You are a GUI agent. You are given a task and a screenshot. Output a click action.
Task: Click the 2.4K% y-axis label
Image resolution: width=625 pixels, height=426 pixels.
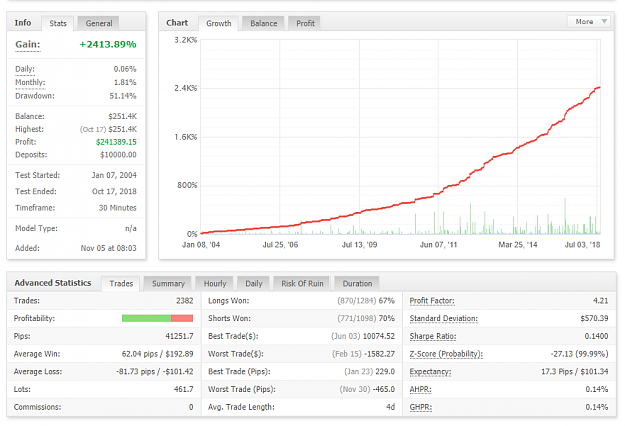coord(185,88)
